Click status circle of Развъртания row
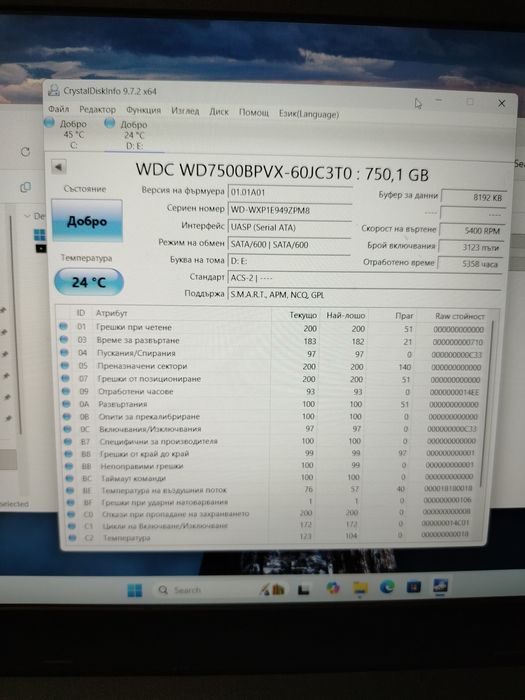The width and height of the screenshot is (525, 700). point(67,404)
